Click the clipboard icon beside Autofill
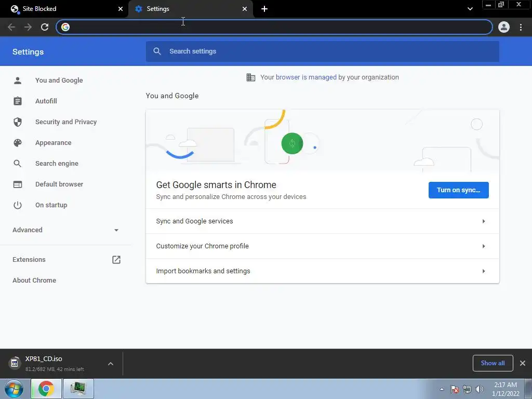The height and width of the screenshot is (399, 532). tap(18, 101)
